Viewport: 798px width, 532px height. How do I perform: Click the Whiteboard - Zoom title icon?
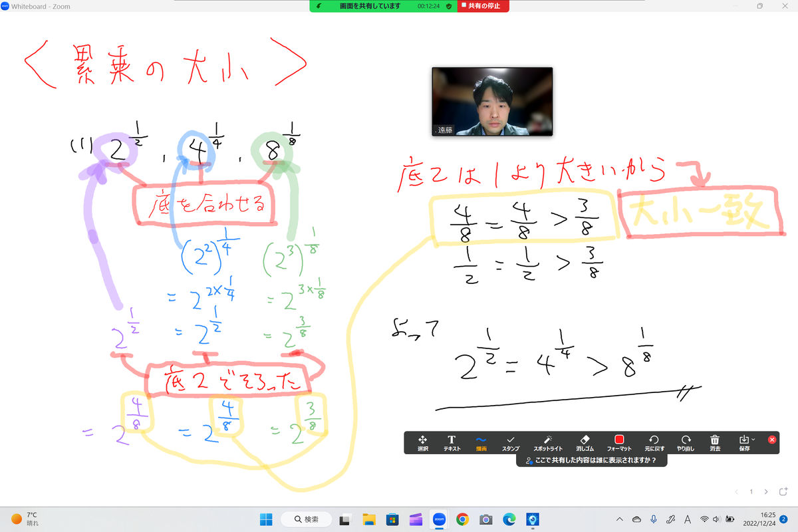pyautogui.click(x=5, y=6)
